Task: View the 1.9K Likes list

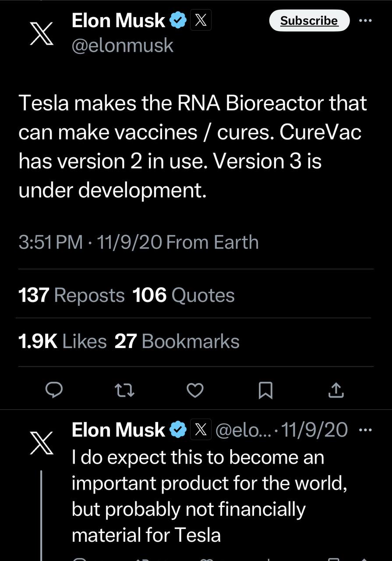Action: [x=63, y=341]
